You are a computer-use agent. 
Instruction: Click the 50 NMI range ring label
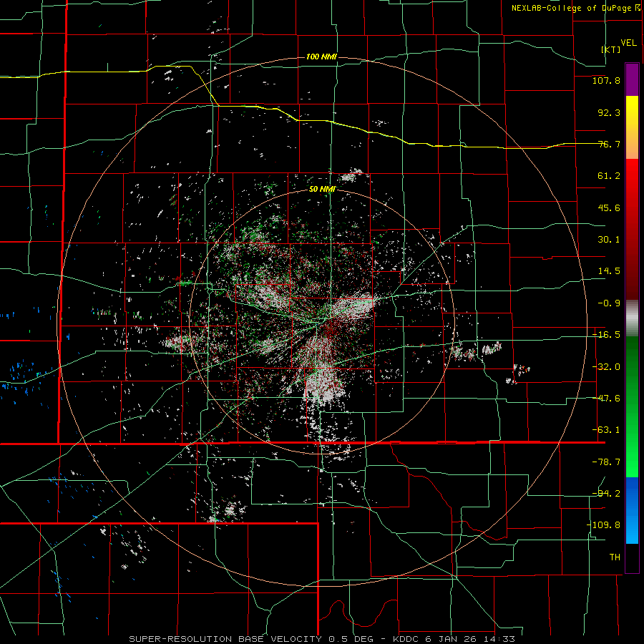[322, 190]
